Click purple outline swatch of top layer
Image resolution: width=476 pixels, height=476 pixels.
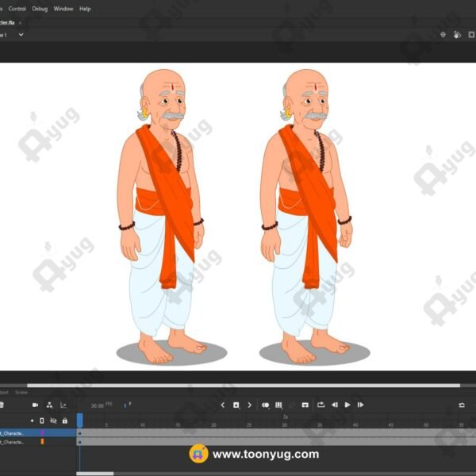(x=42, y=432)
